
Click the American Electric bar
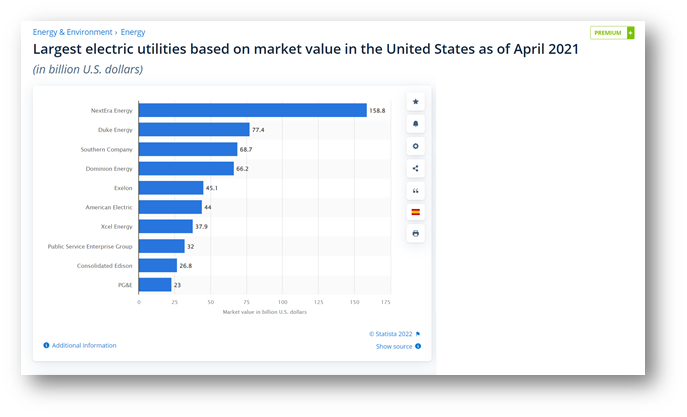(x=170, y=207)
